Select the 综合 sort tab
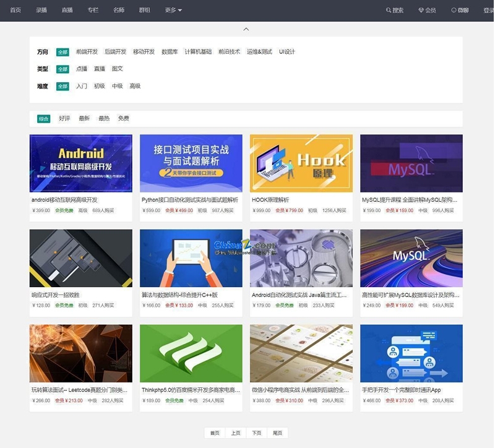 [x=43, y=119]
